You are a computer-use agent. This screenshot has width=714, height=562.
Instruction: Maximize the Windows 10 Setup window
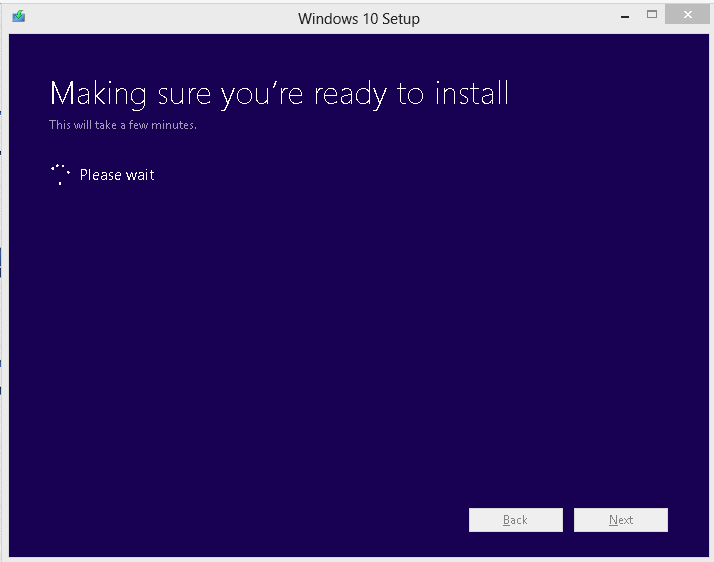click(x=652, y=15)
